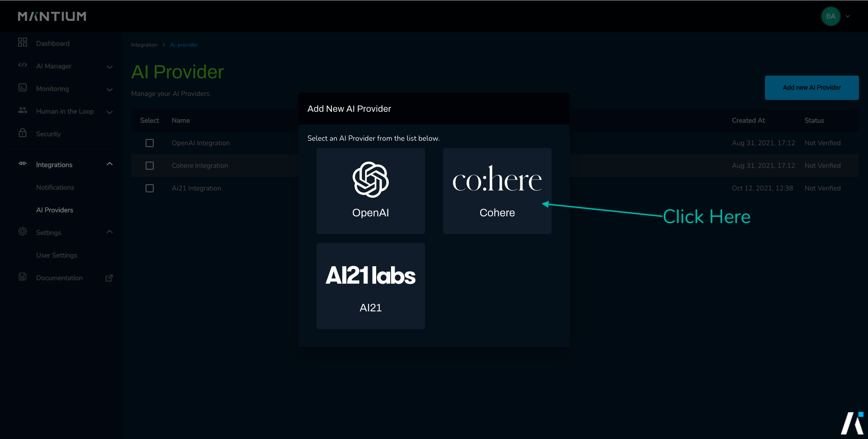This screenshot has width=868, height=439.
Task: Click the Monitoring terminal icon
Action: [23, 87]
